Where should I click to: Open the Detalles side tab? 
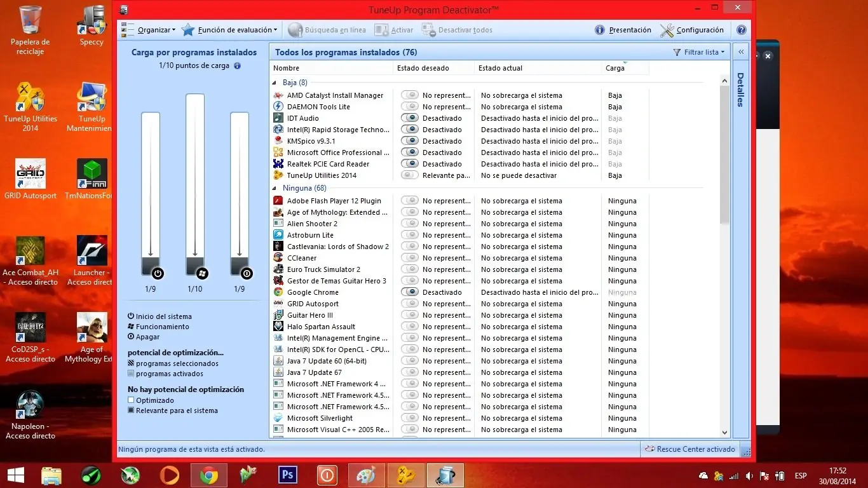741,90
